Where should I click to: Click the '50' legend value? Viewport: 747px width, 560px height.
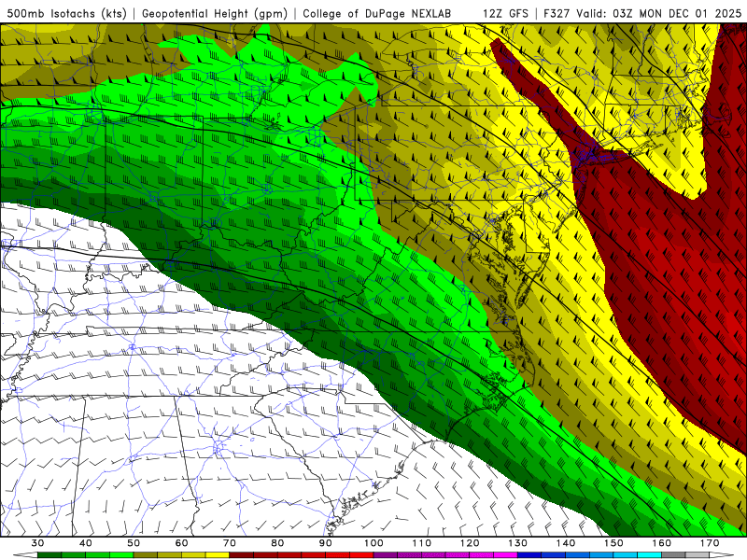coord(134,543)
